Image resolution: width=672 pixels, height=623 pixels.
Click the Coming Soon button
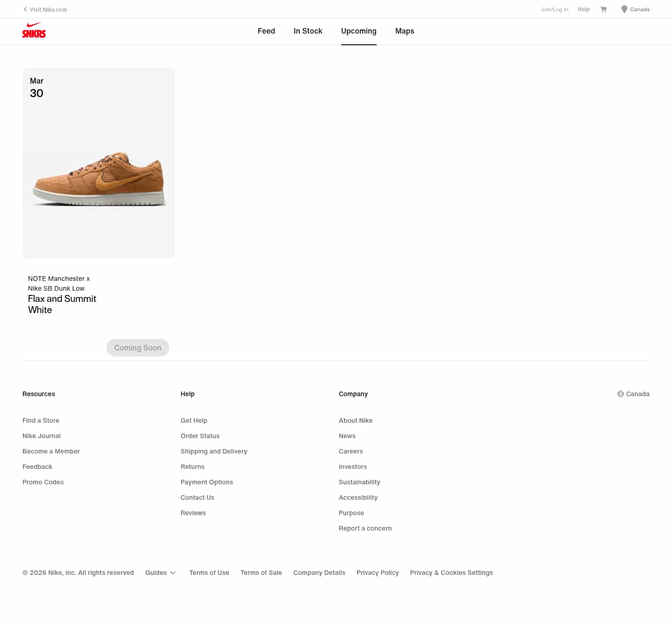(138, 347)
